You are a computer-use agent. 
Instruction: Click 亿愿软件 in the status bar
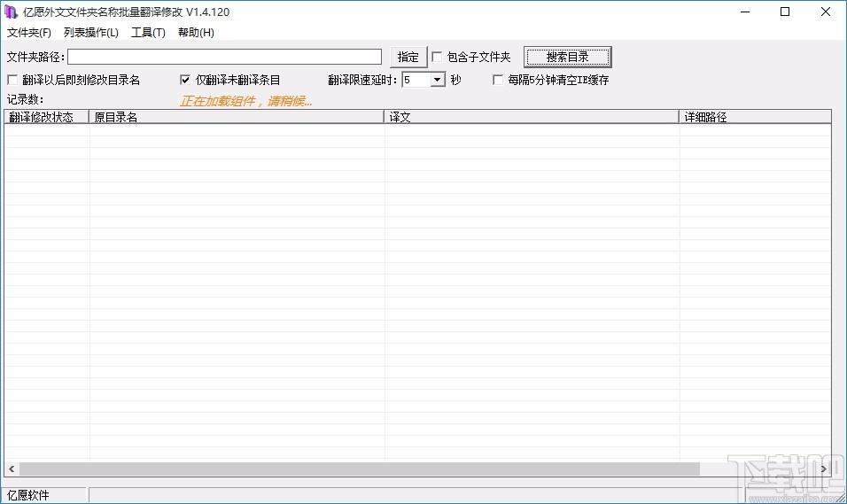[x=28, y=495]
